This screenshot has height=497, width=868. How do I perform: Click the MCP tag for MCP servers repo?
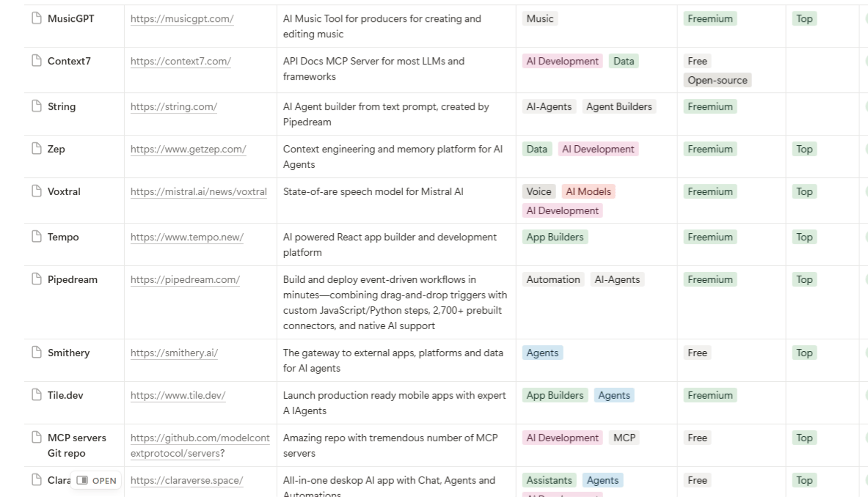(624, 438)
